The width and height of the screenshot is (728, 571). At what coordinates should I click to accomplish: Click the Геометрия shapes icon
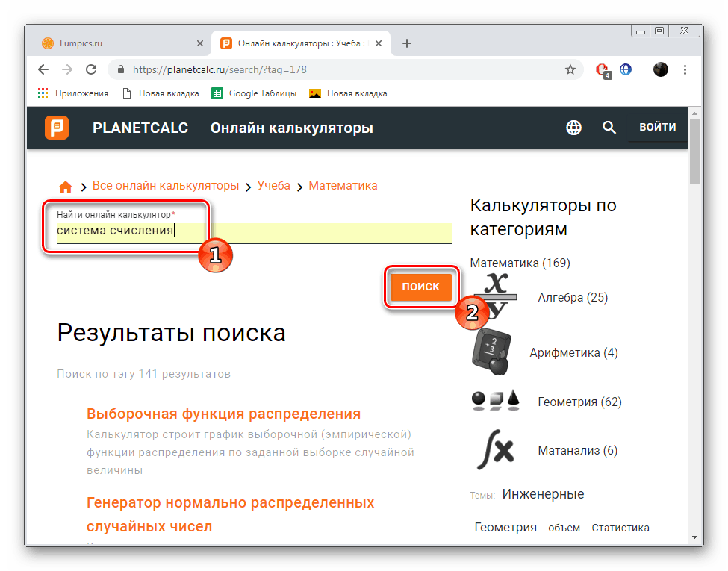click(x=495, y=400)
